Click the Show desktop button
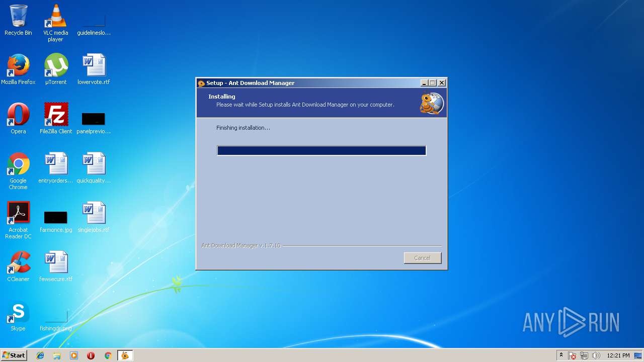This screenshot has width=644, height=362. [x=638, y=355]
